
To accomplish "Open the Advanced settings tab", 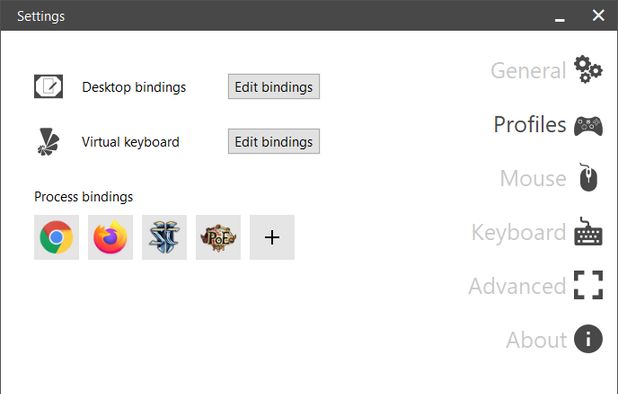I will (517, 286).
